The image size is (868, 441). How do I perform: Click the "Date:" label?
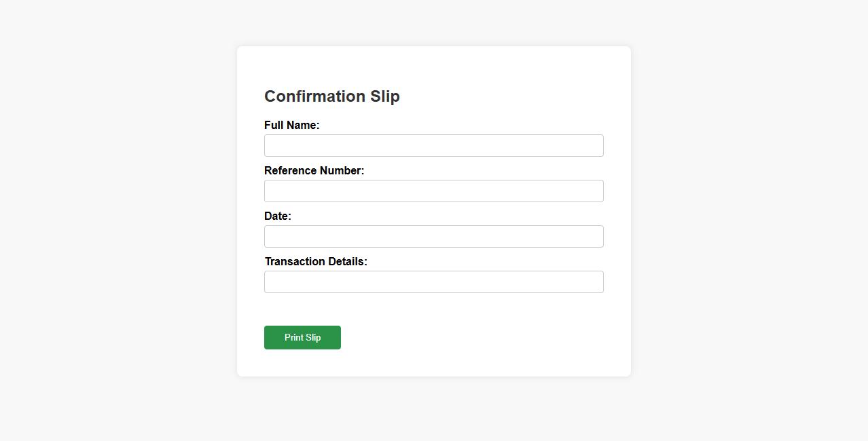(x=277, y=216)
